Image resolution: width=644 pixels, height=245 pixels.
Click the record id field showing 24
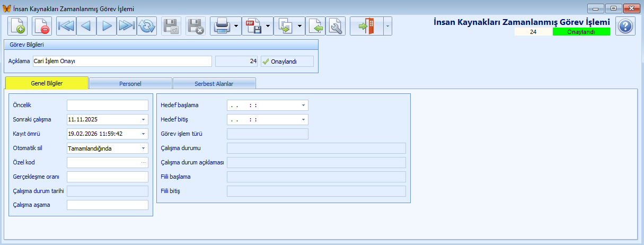pos(236,61)
